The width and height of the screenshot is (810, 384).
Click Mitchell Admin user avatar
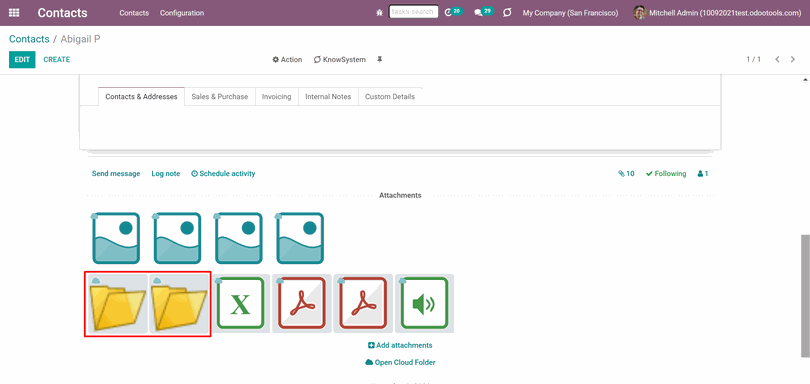coord(640,13)
